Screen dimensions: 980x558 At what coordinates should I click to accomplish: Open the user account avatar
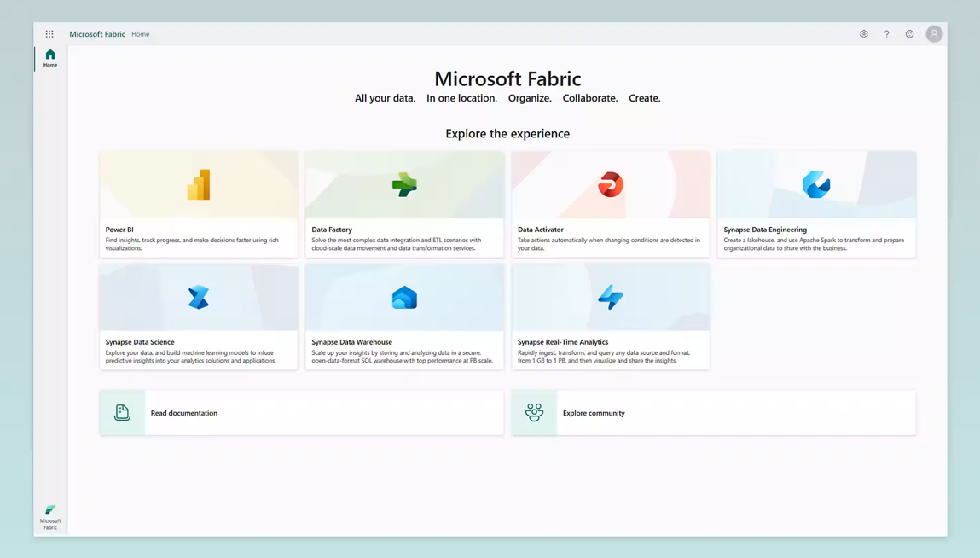coord(934,34)
